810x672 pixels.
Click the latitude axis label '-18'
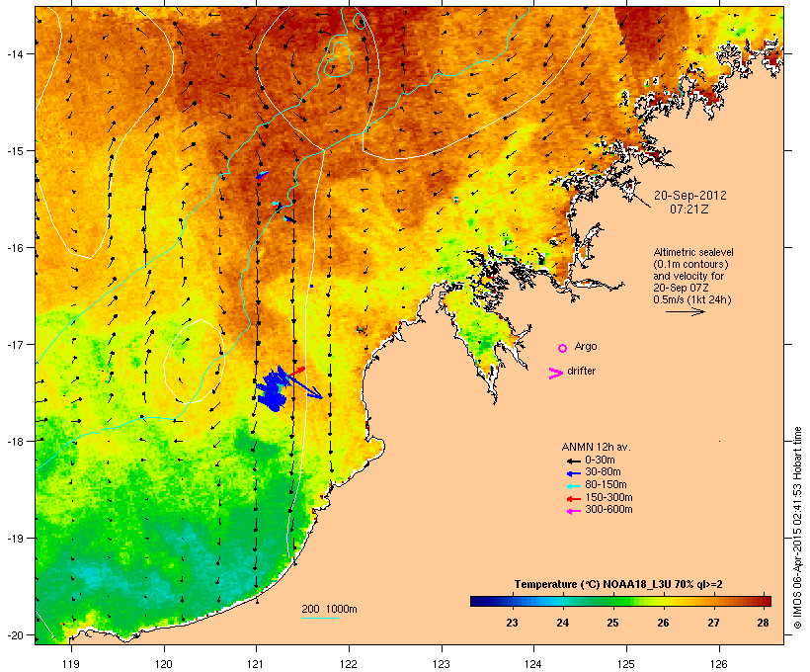pyautogui.click(x=14, y=441)
